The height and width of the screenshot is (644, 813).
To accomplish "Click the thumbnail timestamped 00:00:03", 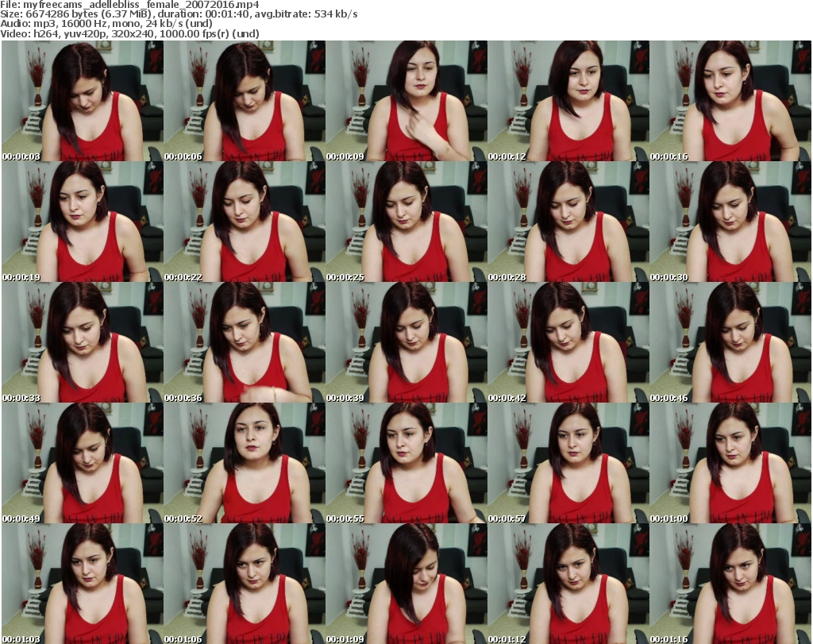I will pyautogui.click(x=83, y=101).
